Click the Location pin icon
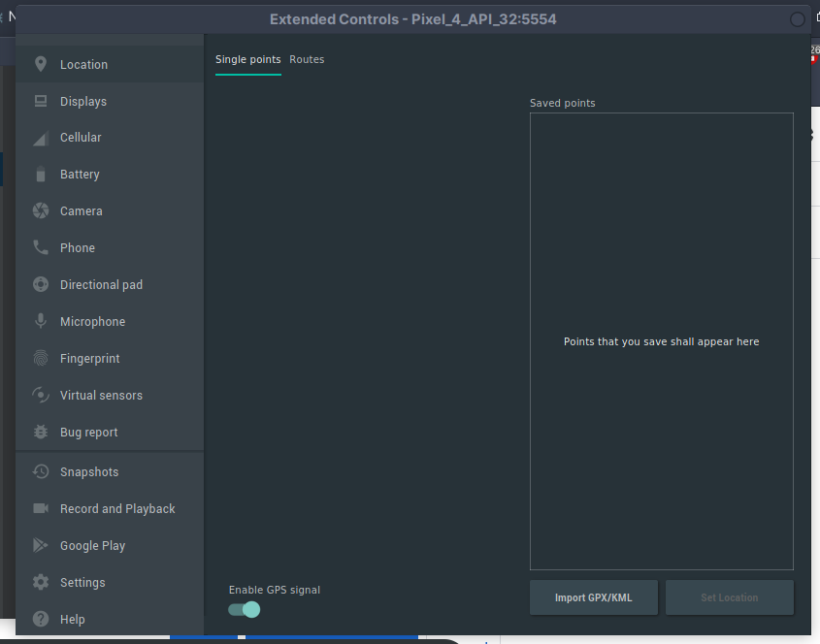Viewport: 820px width, 644px height. [x=41, y=64]
